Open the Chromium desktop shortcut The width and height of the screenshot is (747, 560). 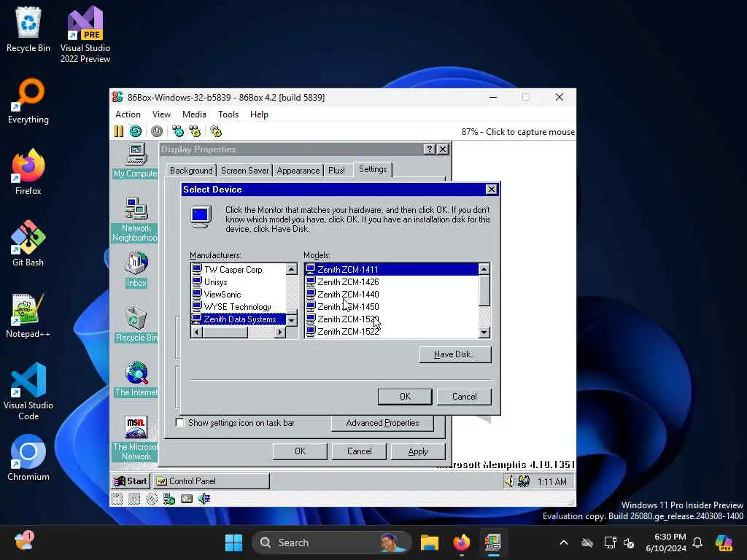[x=28, y=458]
